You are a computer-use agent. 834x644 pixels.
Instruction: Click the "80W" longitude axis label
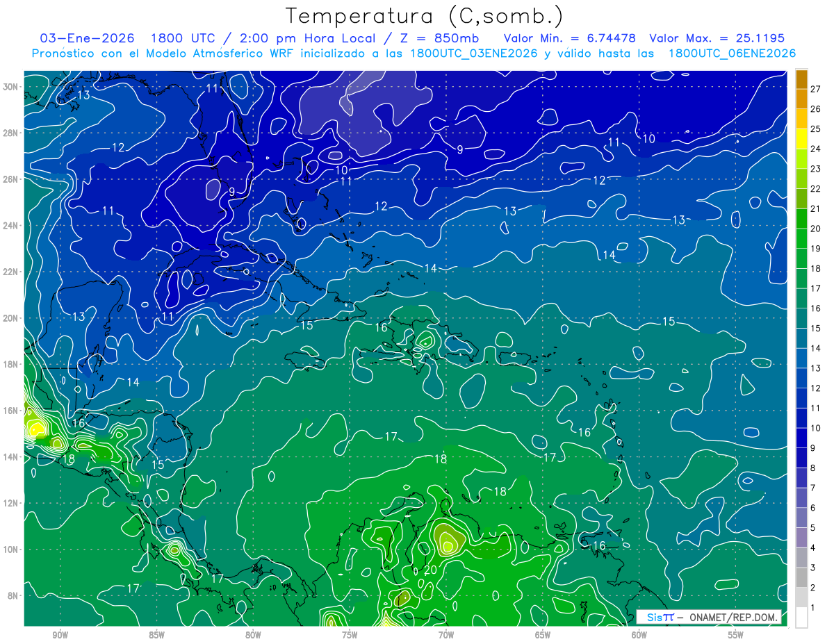[x=253, y=635]
